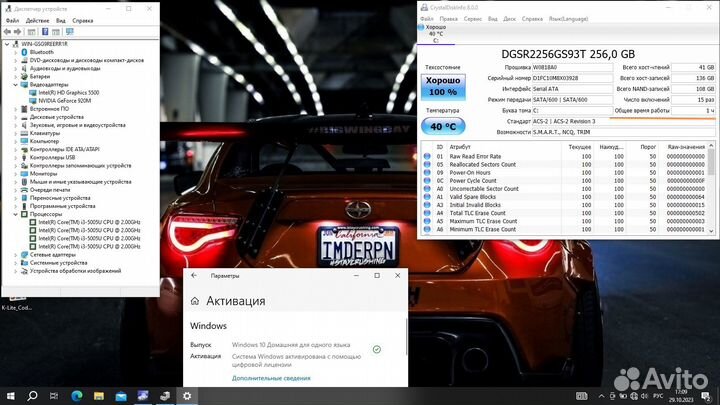Open Действие menu in Device Manager
This screenshot has height=405, width=720.
point(37,21)
